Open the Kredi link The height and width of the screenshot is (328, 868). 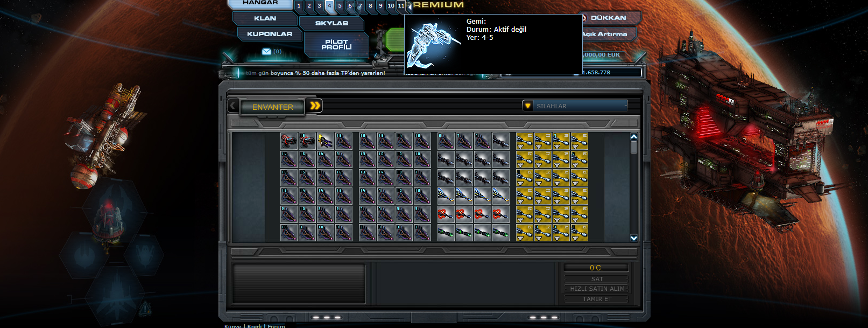tap(255, 326)
